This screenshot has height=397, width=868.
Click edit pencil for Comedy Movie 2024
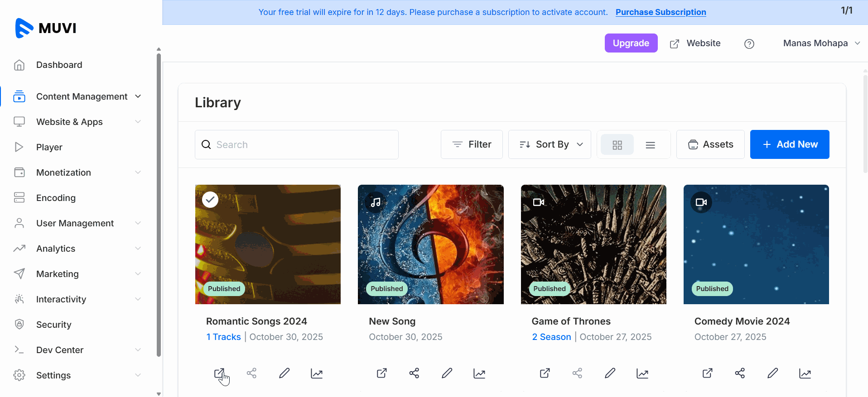(x=772, y=373)
